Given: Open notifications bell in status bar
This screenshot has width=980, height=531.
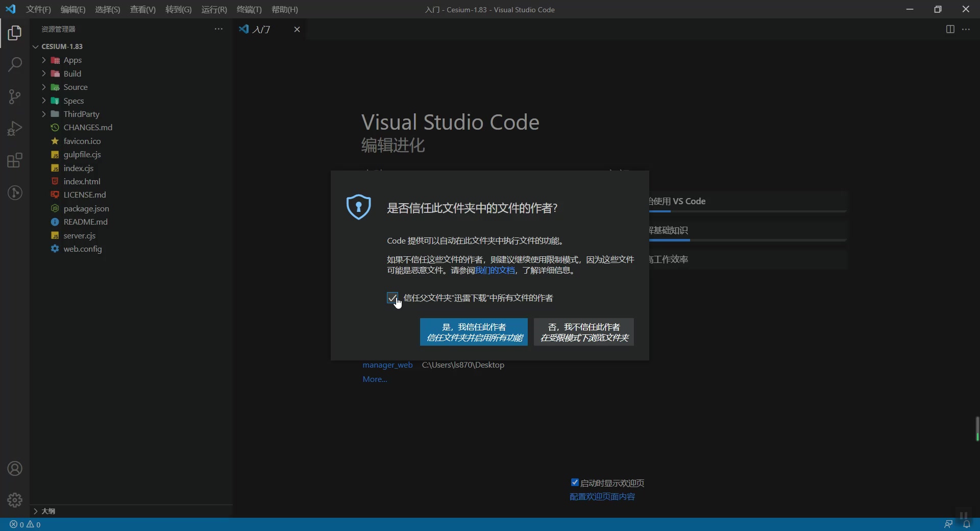Looking at the screenshot, I should [966, 524].
